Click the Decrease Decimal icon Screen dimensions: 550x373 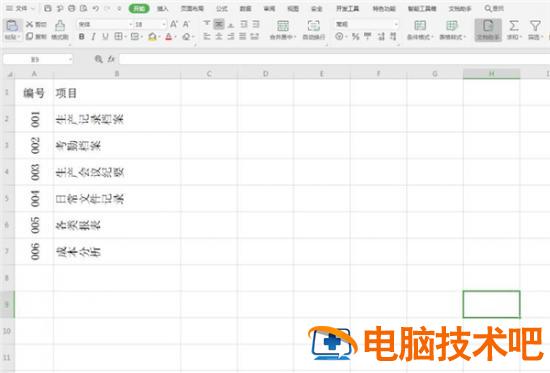point(393,36)
